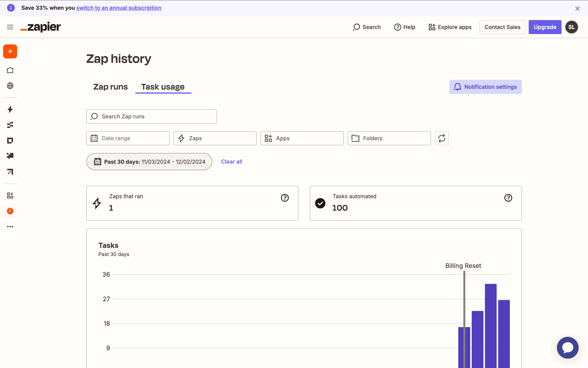
Task: Open Canvas icon in sidebar
Action: [x=10, y=171]
